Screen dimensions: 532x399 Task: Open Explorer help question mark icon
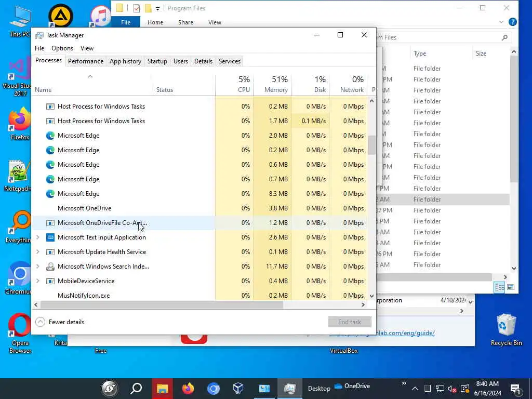point(513,22)
